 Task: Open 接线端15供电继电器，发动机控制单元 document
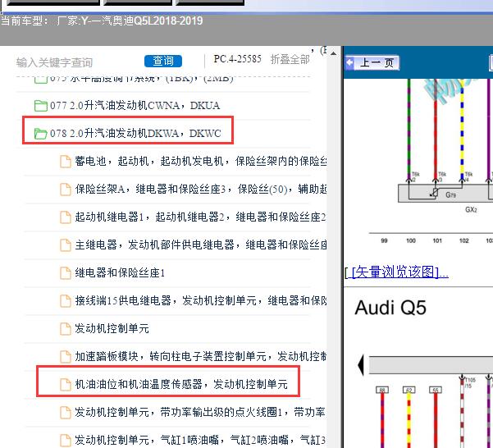point(201,300)
